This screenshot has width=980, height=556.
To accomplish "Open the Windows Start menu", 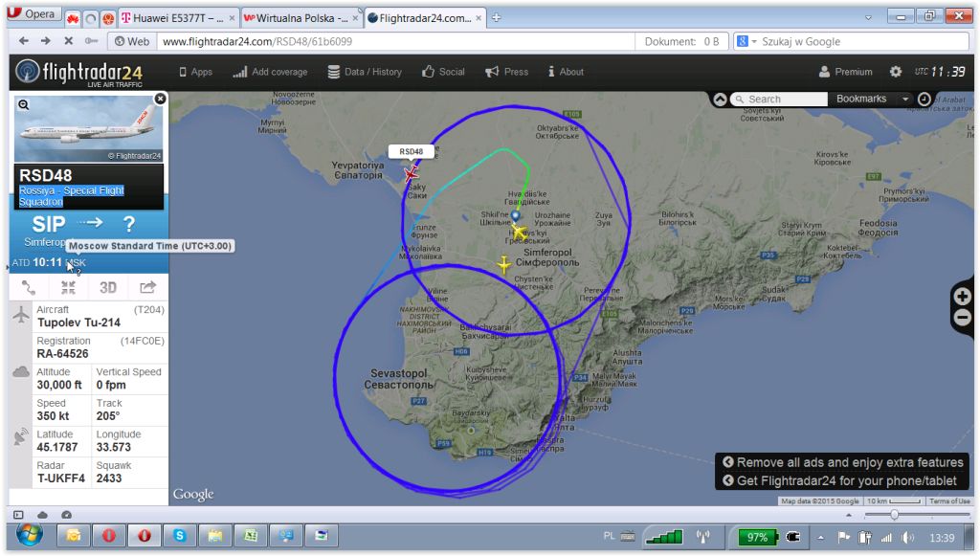I will tap(30, 535).
